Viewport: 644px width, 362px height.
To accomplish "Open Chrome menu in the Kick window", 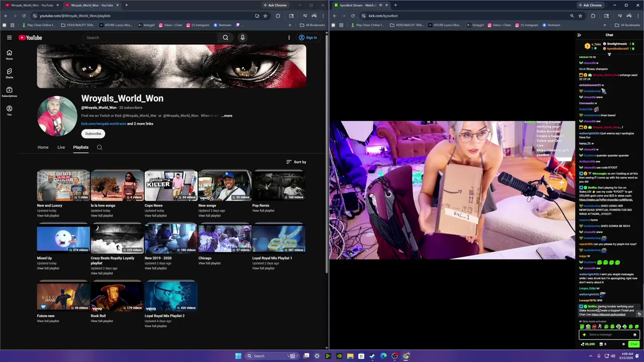I will [x=638, y=16].
